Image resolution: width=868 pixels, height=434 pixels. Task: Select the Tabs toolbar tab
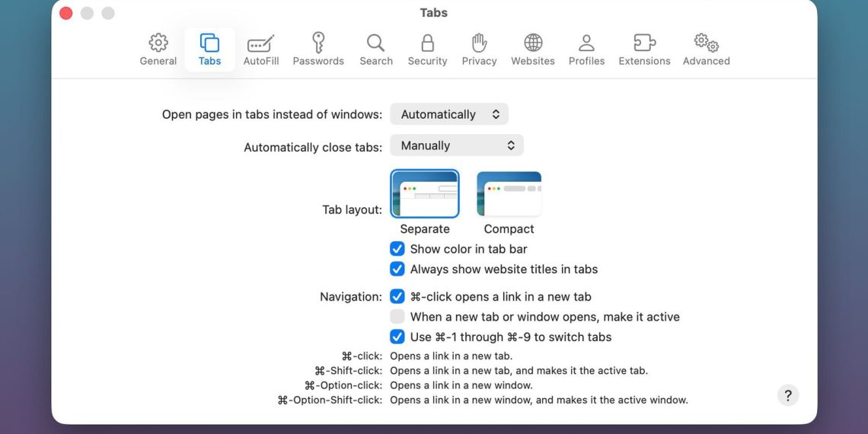[209, 49]
